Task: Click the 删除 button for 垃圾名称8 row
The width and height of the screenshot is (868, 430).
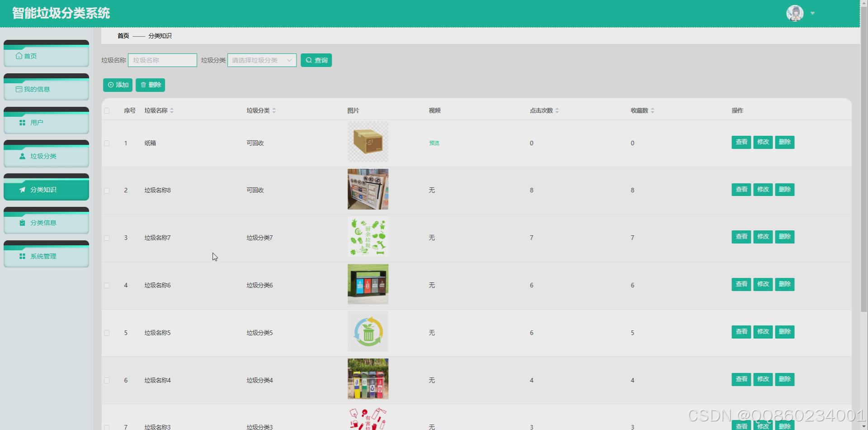Action: pyautogui.click(x=784, y=190)
